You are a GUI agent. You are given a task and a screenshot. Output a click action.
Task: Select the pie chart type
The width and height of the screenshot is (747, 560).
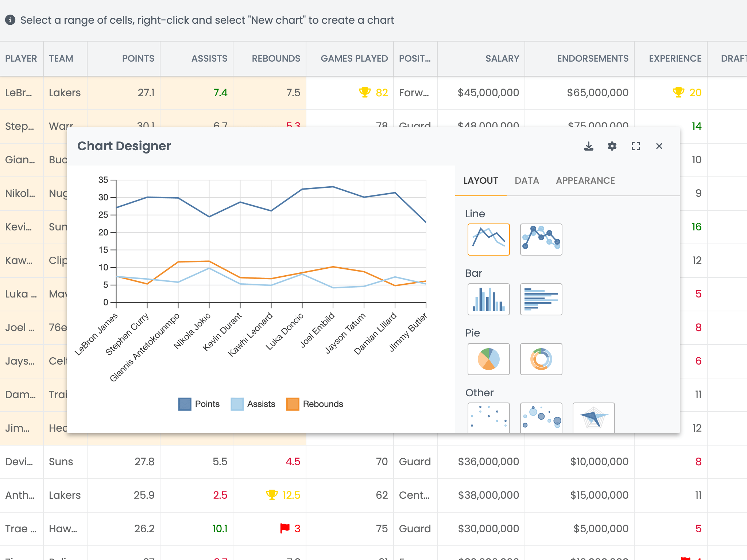(488, 359)
